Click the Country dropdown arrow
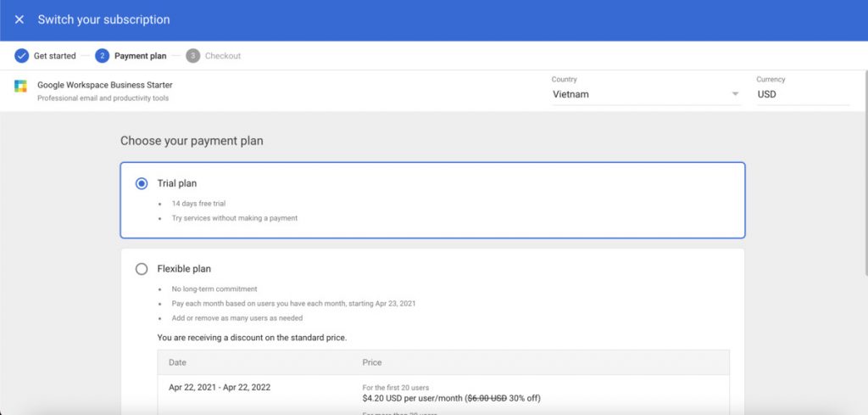 735,94
